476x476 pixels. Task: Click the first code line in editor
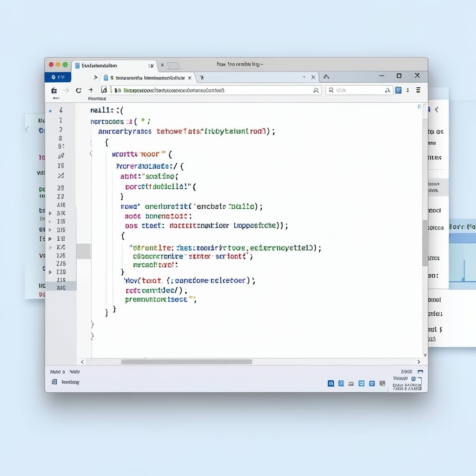click(107, 110)
